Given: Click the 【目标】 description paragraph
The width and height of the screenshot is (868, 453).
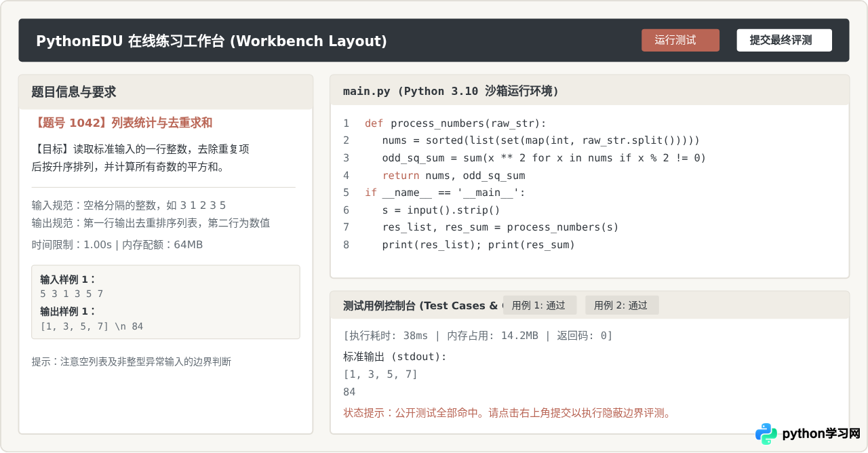Looking at the screenshot, I should click(x=140, y=158).
